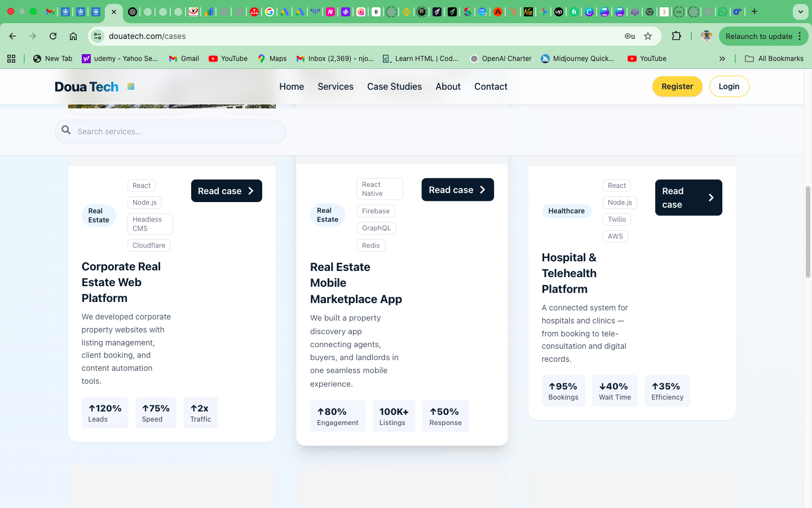Open the Services nav menu item
812x508 pixels.
click(335, 86)
